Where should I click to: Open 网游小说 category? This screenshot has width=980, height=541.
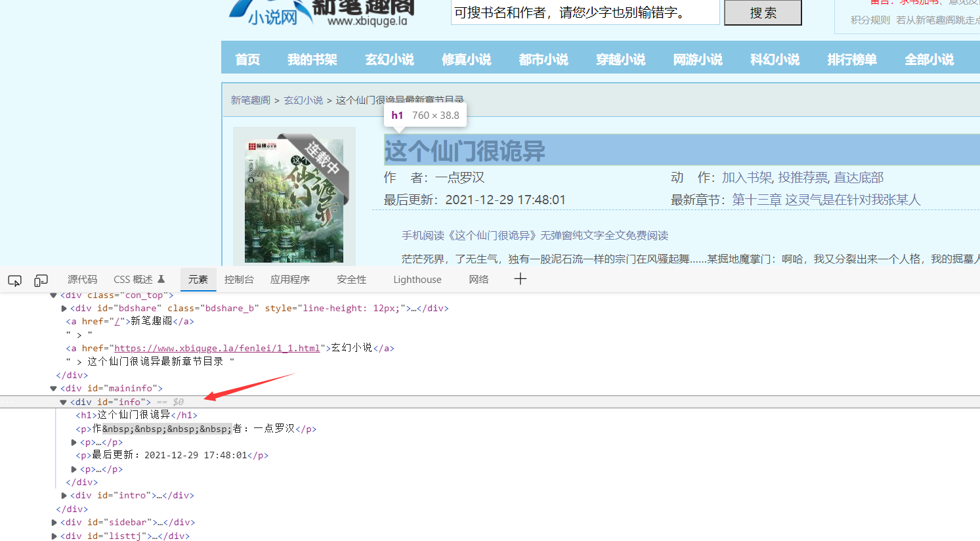pos(698,60)
